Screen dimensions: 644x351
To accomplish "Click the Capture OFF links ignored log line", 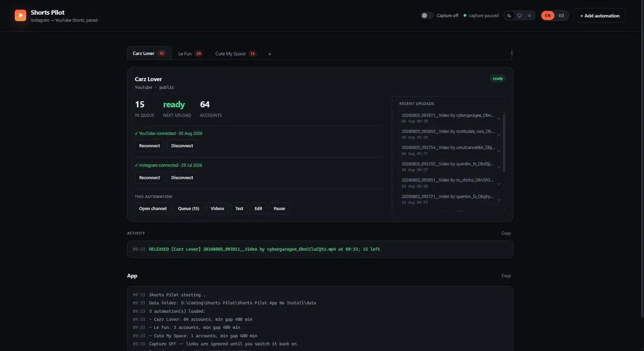I will pyautogui.click(x=224, y=344).
